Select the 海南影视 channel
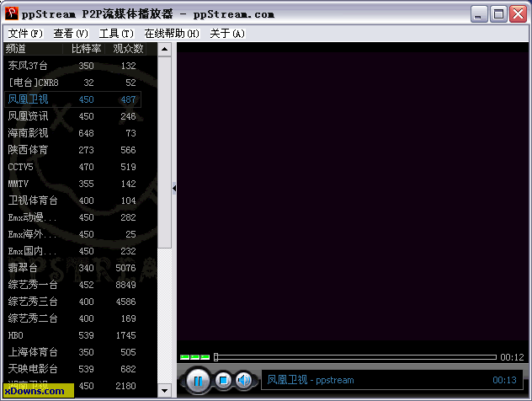The height and width of the screenshot is (401, 532). point(72,133)
